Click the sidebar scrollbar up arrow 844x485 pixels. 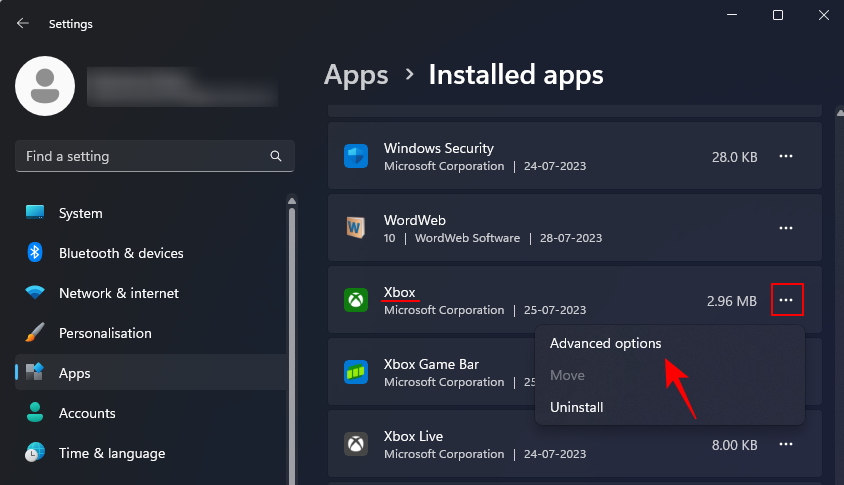(x=292, y=201)
